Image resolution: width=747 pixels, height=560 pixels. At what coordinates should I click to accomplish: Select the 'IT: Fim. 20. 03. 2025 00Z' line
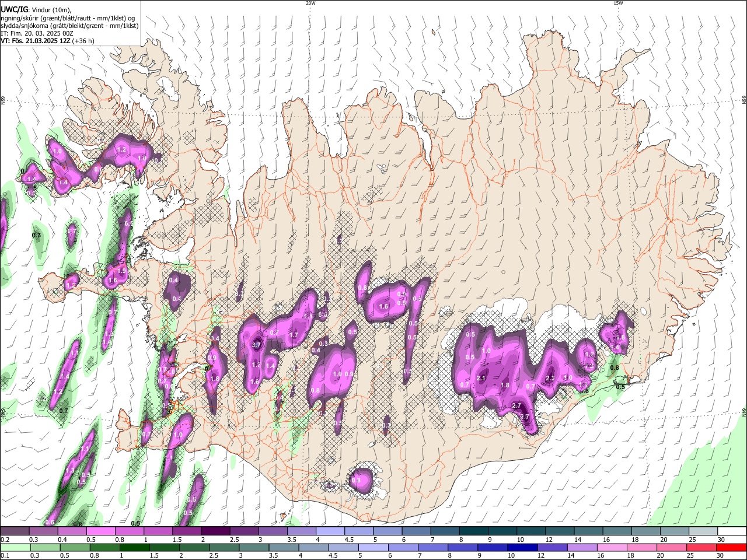(36, 33)
